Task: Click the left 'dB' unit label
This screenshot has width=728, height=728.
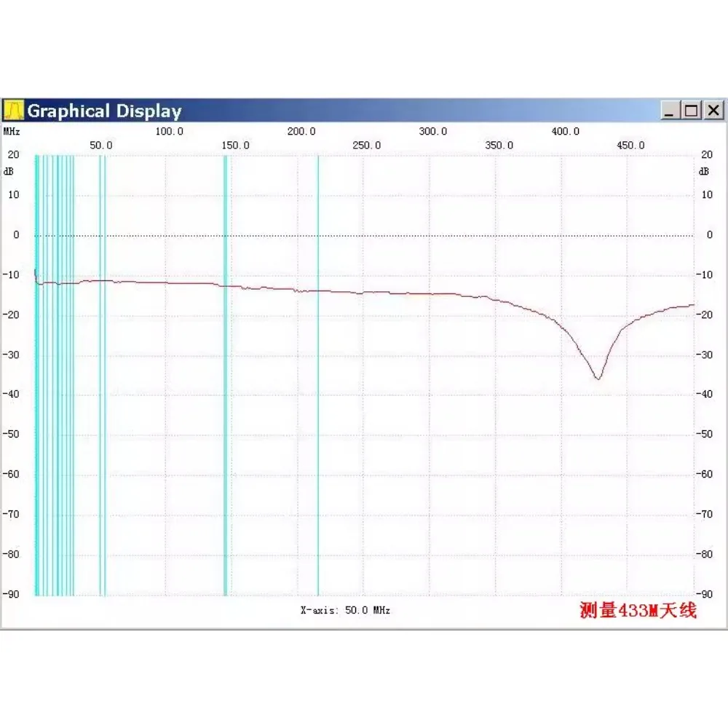Action: 8,171
